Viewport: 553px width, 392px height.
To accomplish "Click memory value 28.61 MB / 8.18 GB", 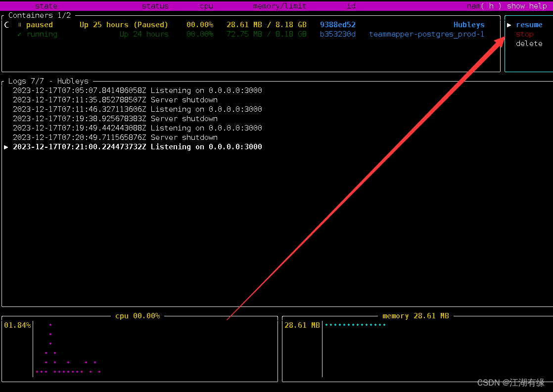I will (266, 25).
